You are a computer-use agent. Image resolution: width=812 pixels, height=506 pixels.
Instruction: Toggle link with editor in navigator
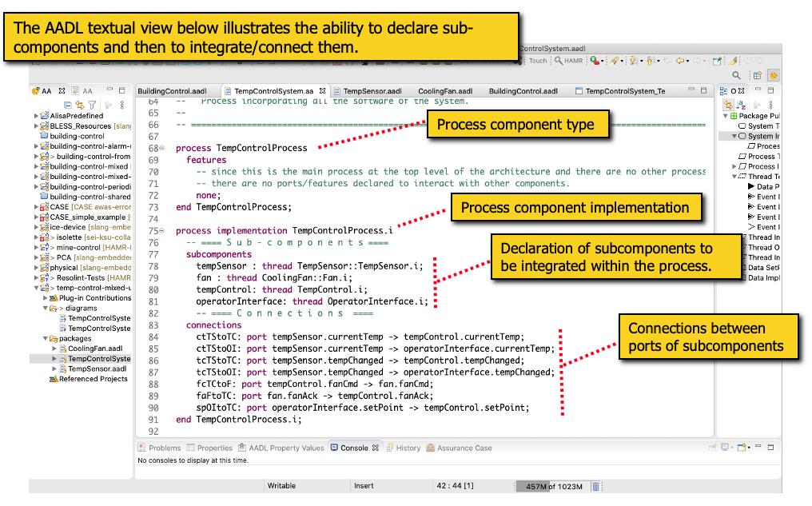tap(80, 104)
